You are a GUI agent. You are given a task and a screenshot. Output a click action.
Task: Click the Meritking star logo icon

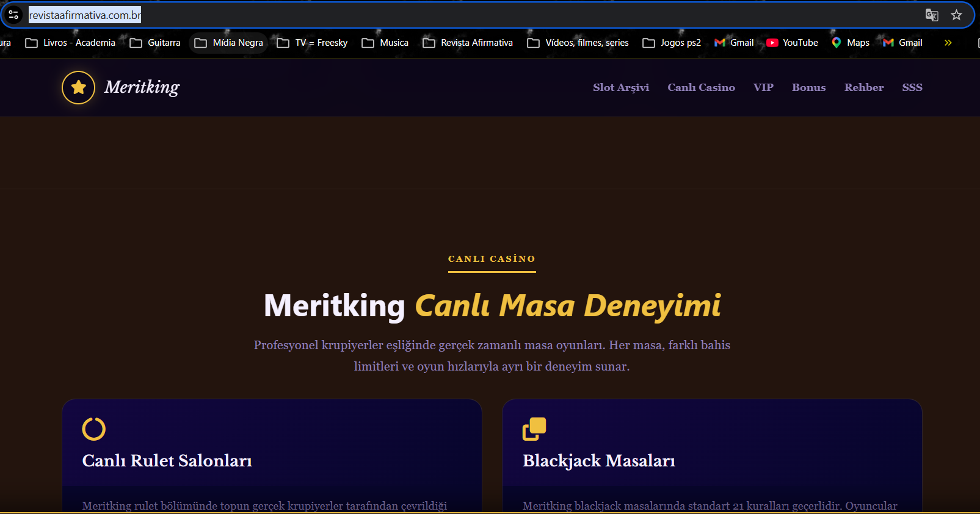tap(79, 87)
